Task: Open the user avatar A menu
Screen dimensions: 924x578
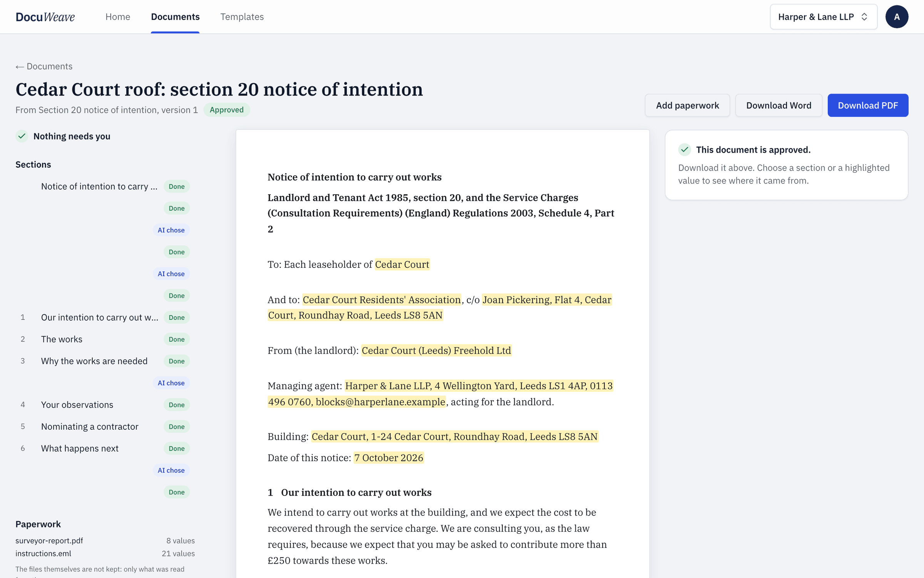Action: point(897,17)
